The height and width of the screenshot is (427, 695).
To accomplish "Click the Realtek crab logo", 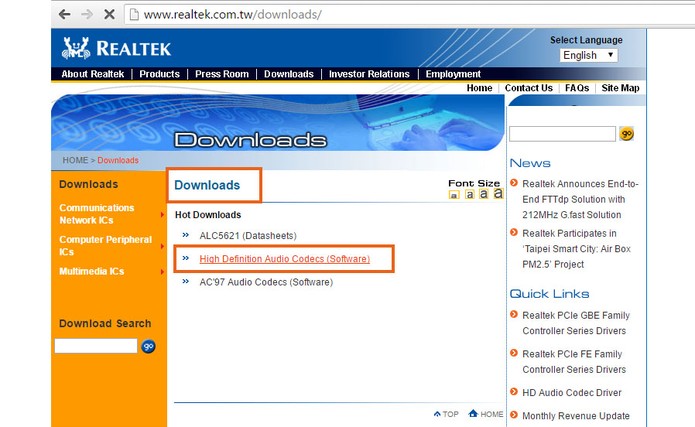I will point(76,48).
